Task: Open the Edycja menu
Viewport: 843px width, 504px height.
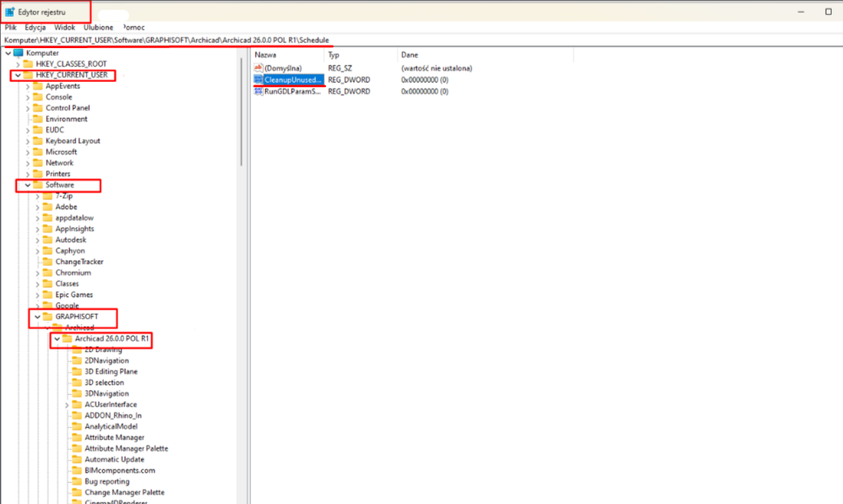Action: pos(35,27)
